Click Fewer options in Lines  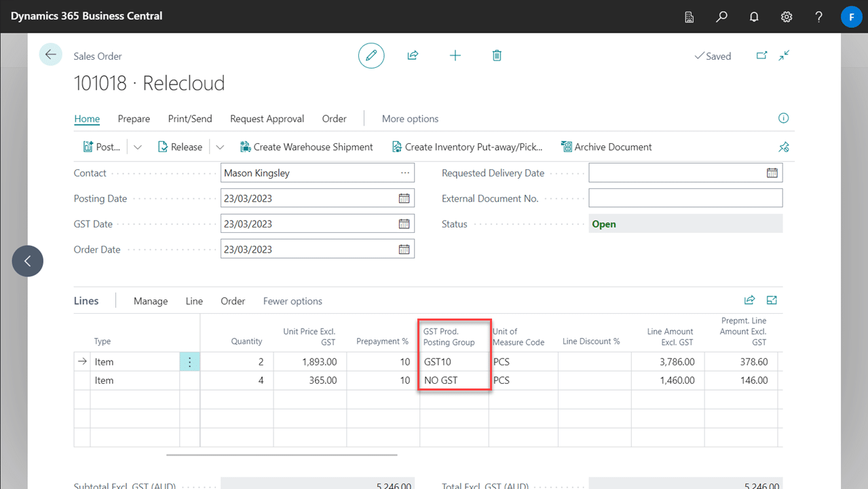point(293,301)
